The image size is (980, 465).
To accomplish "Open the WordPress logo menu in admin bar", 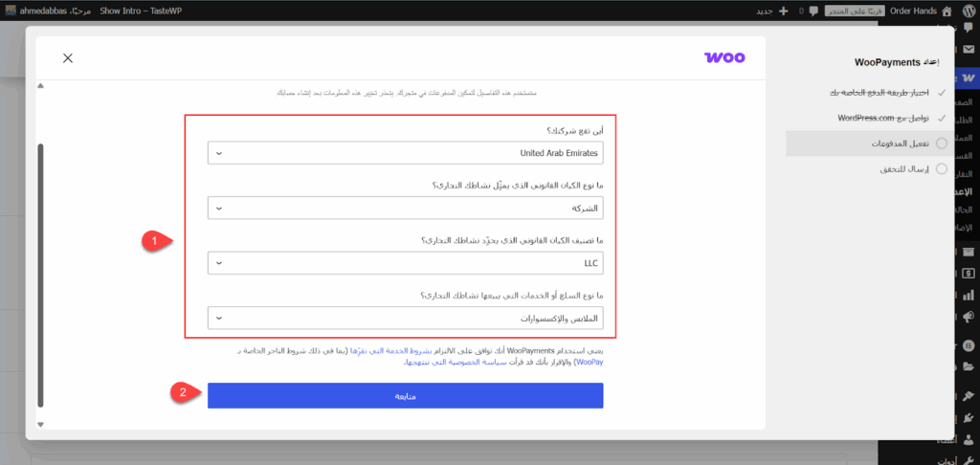I will [968, 11].
